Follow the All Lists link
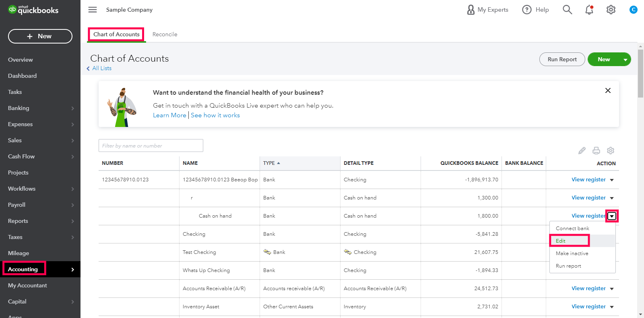This screenshot has height=318, width=644. 102,69
